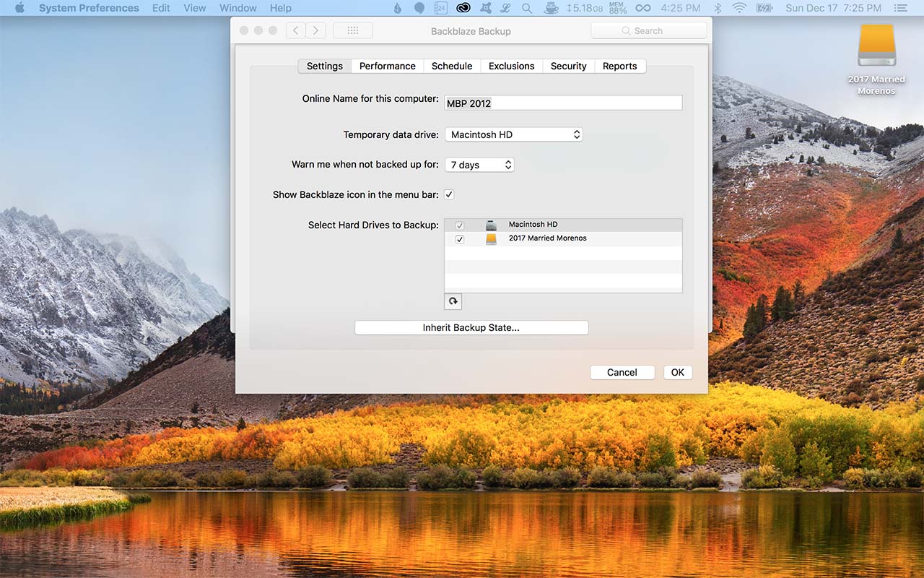Click the Inherit Backup State button
Screen dimensions: 924x578
[x=471, y=327]
